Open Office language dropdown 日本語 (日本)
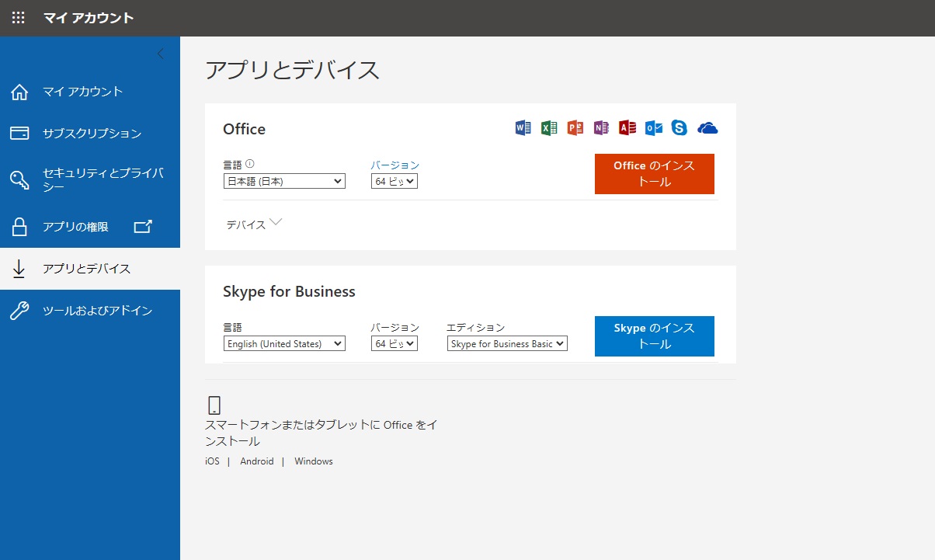 [284, 181]
